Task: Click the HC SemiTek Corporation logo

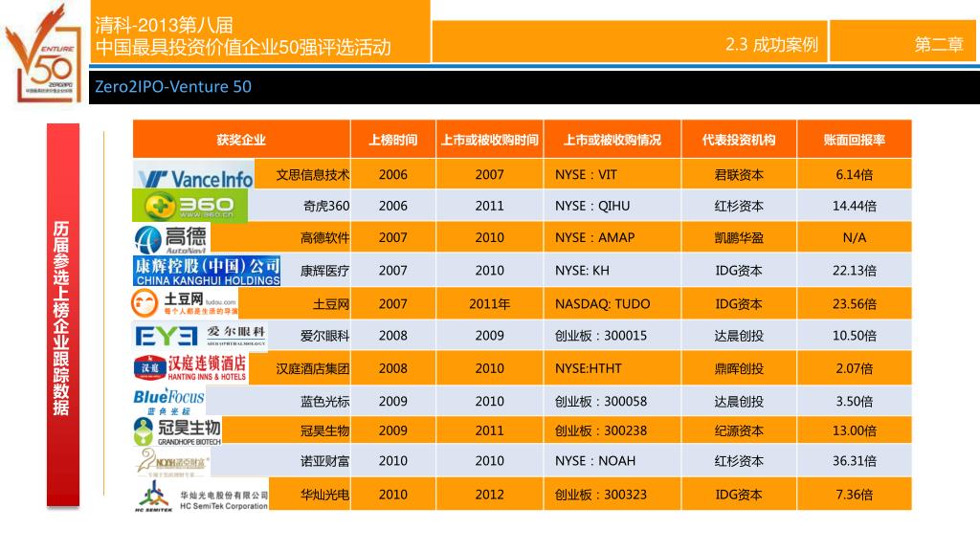Action: [201, 496]
